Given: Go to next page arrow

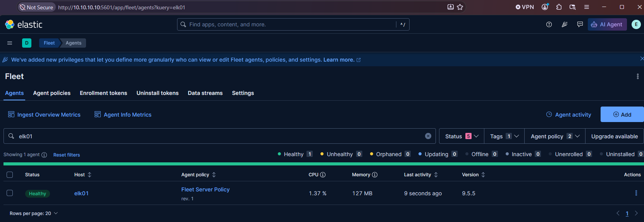Looking at the screenshot, I should 636,213.
